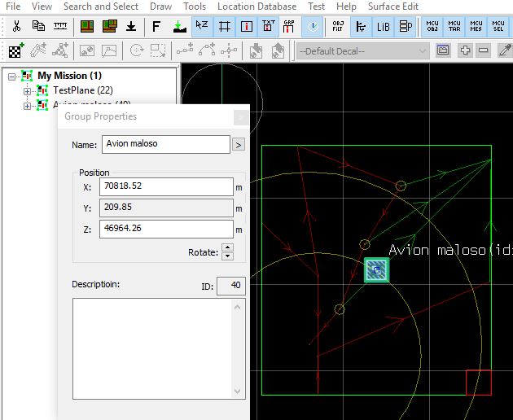Viewport: 513px width, 420px height.
Task: Click the arrow button beside Name field
Action: pos(239,145)
